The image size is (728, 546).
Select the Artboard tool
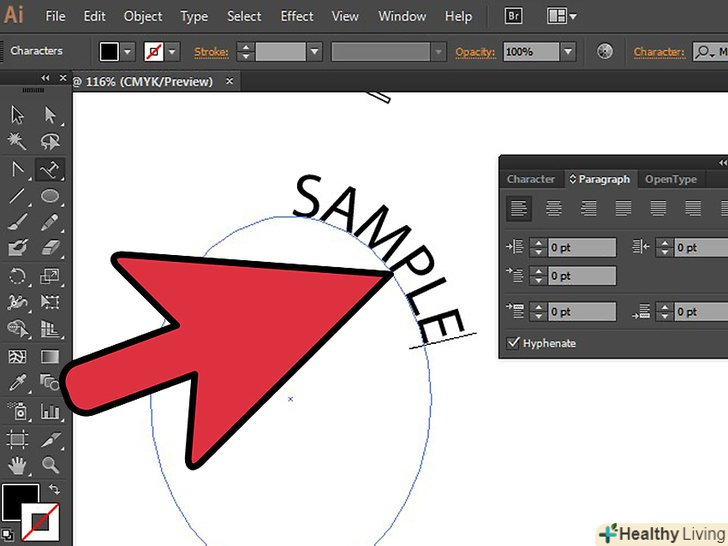(x=17, y=439)
